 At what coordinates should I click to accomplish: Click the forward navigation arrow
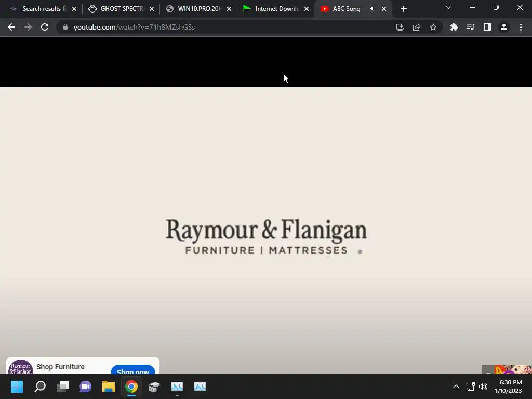click(x=28, y=27)
